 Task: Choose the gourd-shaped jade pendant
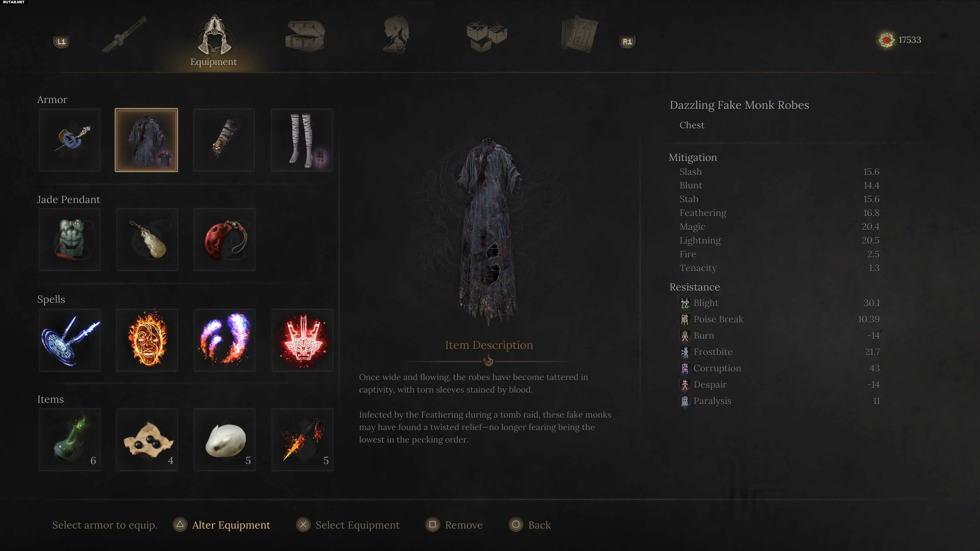(147, 240)
